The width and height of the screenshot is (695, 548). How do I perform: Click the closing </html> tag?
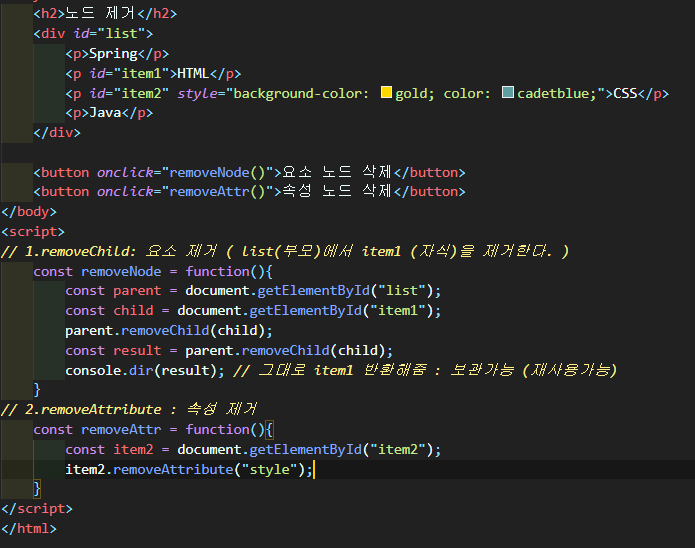[29, 528]
